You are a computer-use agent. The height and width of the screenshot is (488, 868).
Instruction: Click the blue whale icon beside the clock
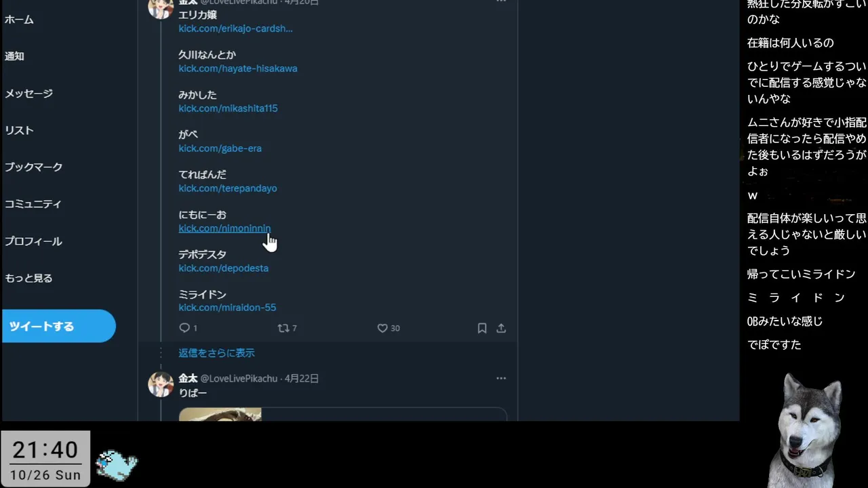coord(117,465)
